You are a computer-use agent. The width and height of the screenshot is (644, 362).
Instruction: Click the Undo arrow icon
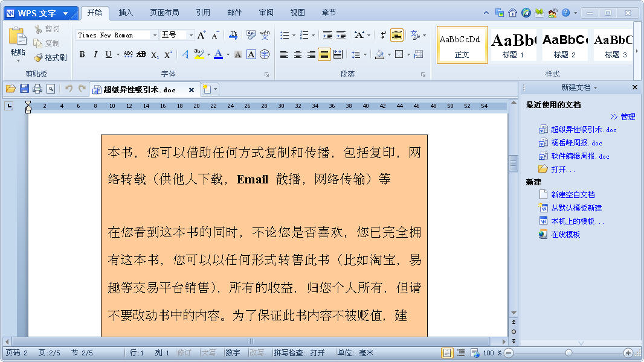(x=68, y=89)
